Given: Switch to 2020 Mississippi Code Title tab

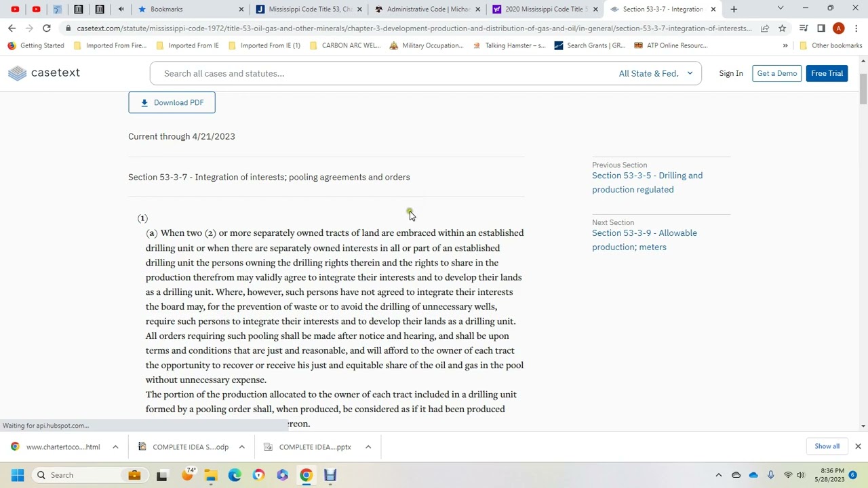Looking at the screenshot, I should click(545, 9).
